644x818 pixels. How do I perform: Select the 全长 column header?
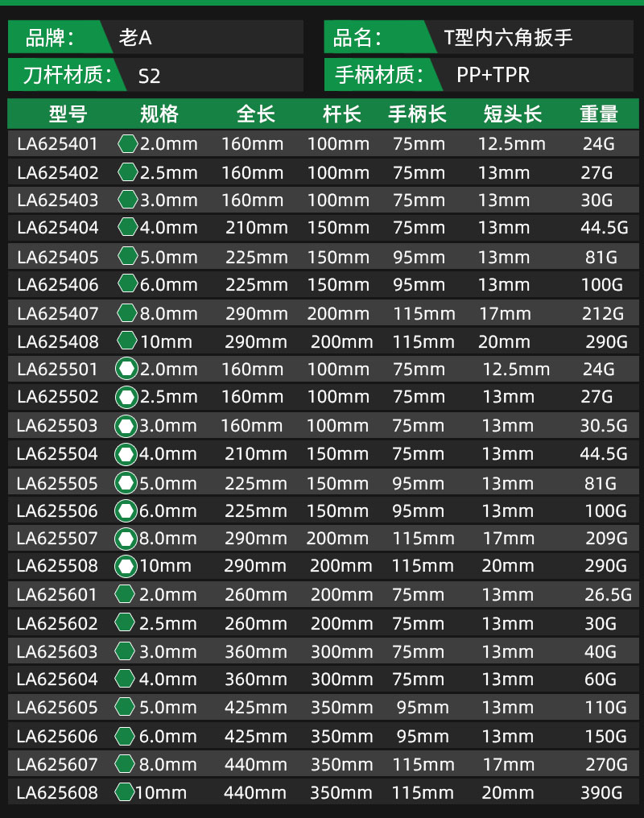pos(255,114)
